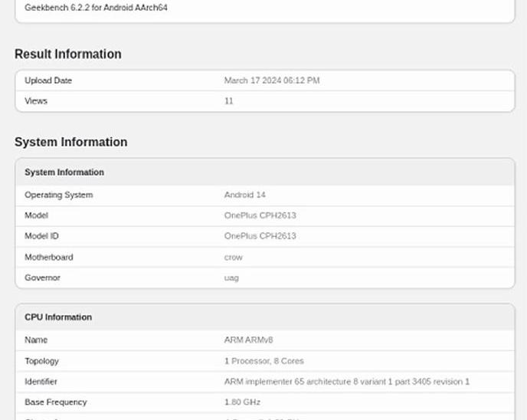Select the Upload Date label

[x=48, y=80]
